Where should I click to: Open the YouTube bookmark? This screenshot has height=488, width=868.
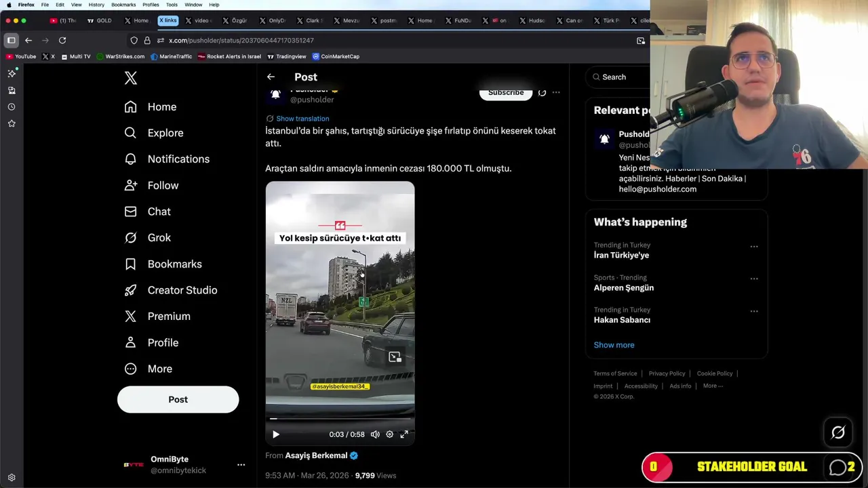pyautogui.click(x=21, y=57)
